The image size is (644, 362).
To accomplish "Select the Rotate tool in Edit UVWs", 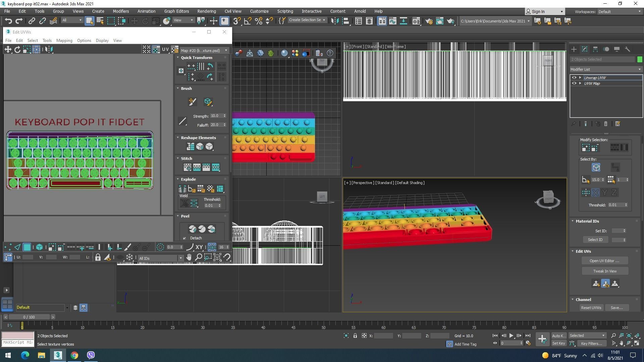I will 17,50.
